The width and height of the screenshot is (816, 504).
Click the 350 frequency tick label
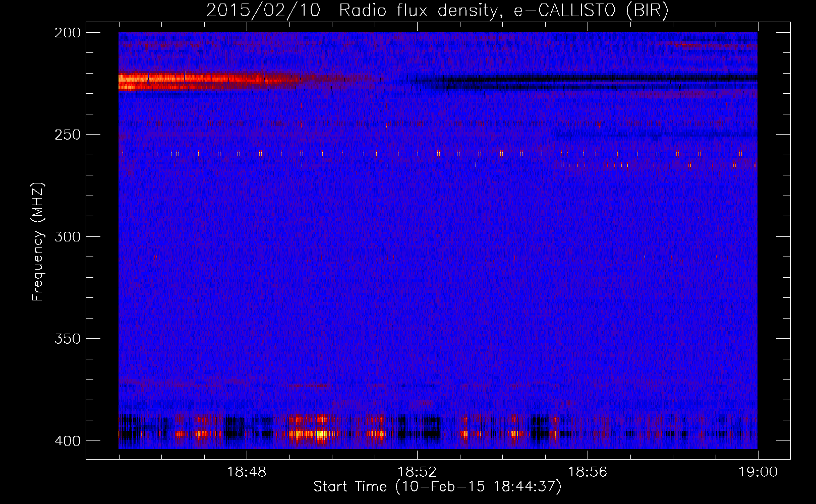point(68,338)
